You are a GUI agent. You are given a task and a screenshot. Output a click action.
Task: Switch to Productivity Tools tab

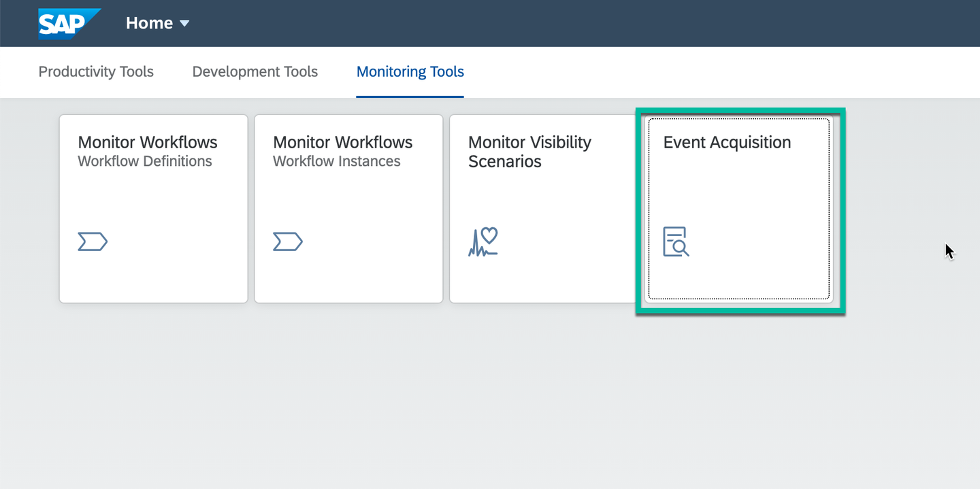click(x=96, y=71)
